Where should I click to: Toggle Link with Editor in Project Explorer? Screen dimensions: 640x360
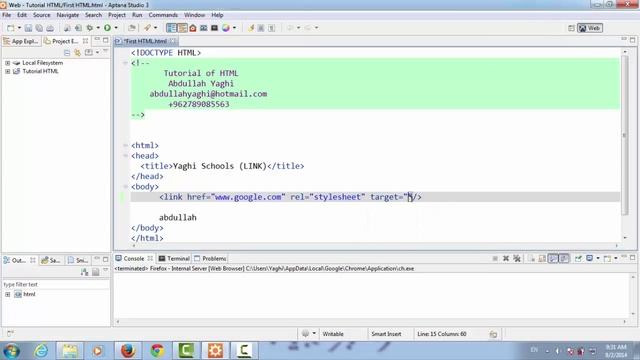coord(78,53)
